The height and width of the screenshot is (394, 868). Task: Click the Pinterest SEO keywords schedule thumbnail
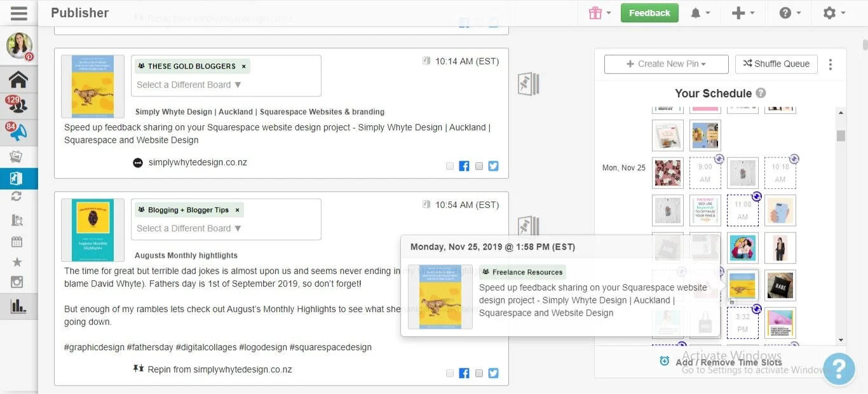[705, 210]
